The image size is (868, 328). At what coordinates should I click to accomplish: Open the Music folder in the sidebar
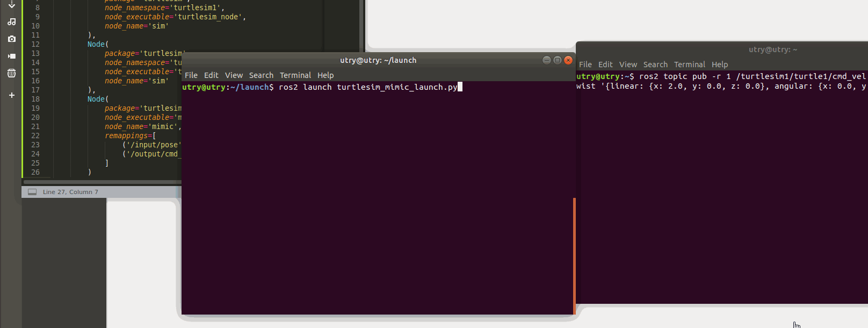11,22
